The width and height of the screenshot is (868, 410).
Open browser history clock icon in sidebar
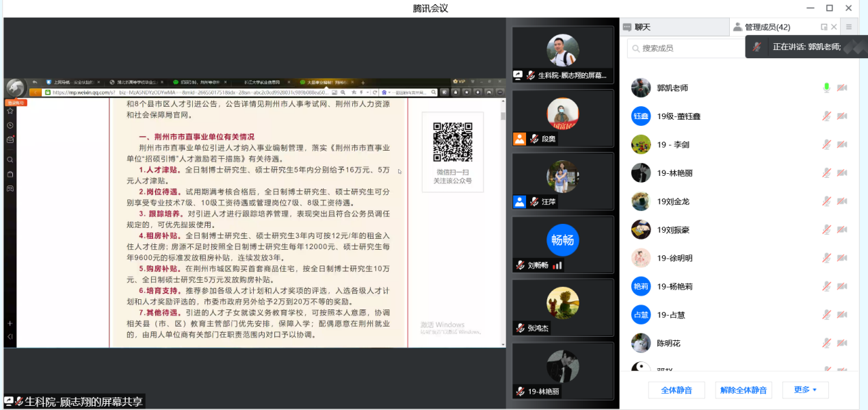click(10, 125)
